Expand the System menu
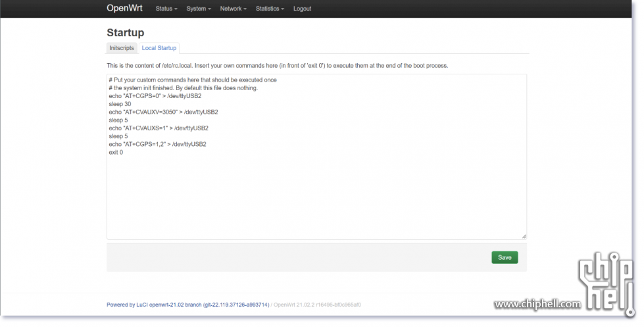Viewport: 644px width, 327px height. [199, 9]
